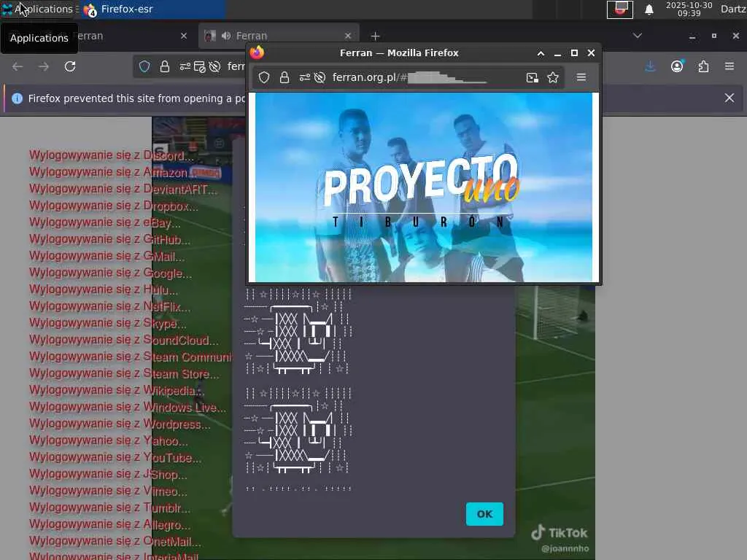
Task: Open permissions icon in popup address bar
Action: [x=305, y=77]
